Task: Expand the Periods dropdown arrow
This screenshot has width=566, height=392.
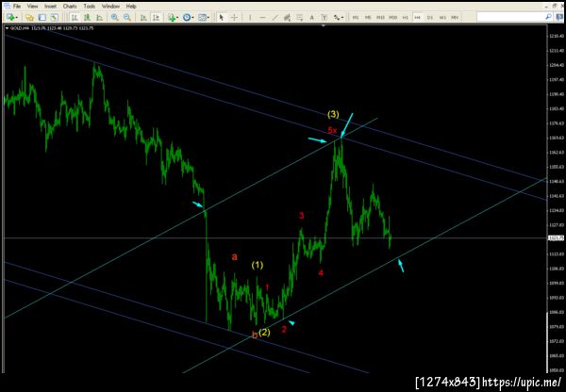Action: [x=192, y=18]
